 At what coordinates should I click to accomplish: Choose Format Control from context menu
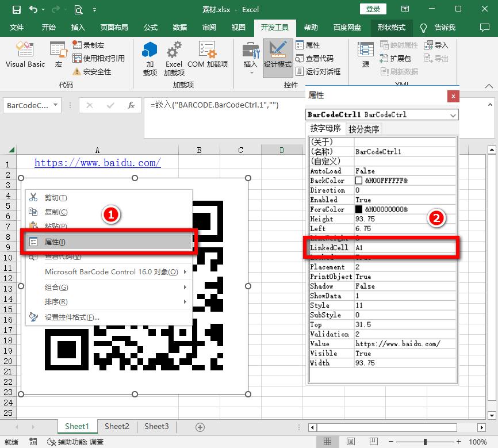tap(109, 317)
